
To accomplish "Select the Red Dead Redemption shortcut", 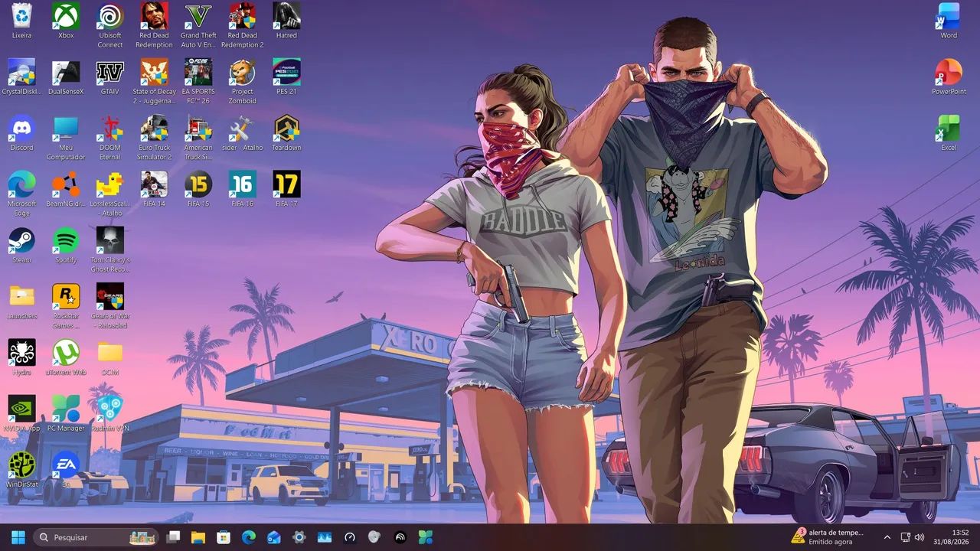I will click(x=154, y=25).
